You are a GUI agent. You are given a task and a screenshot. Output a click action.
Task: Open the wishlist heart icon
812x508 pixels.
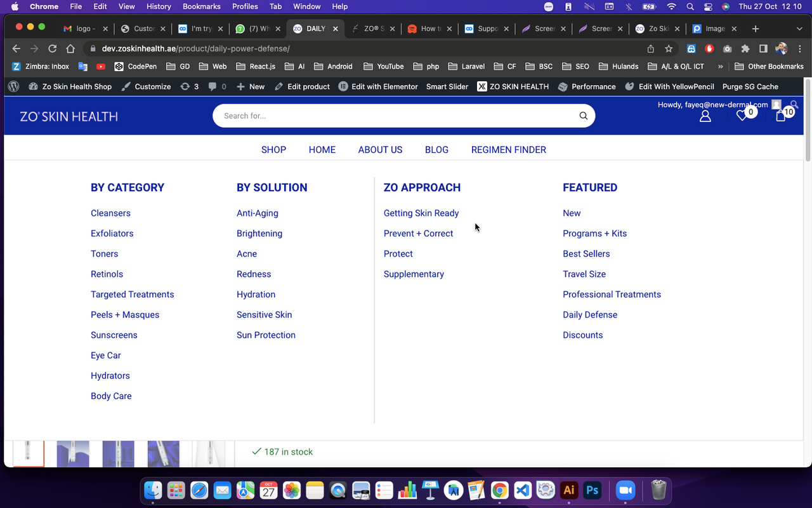[742, 116]
